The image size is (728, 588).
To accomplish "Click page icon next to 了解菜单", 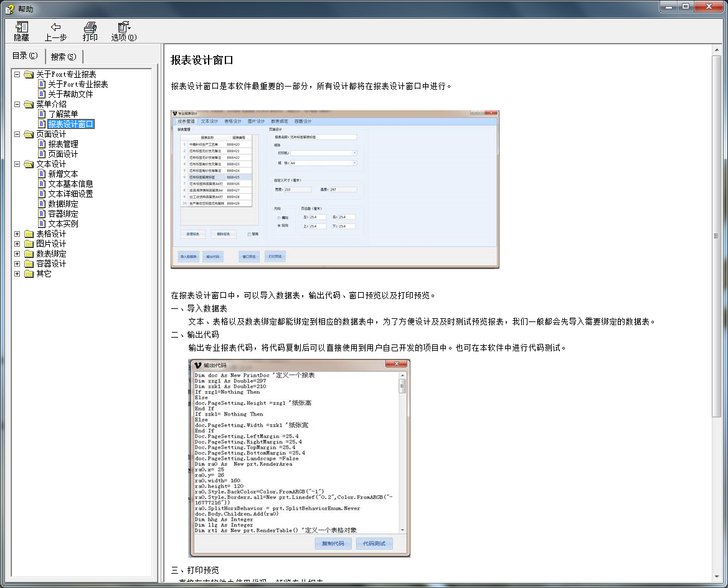I will pyautogui.click(x=42, y=115).
